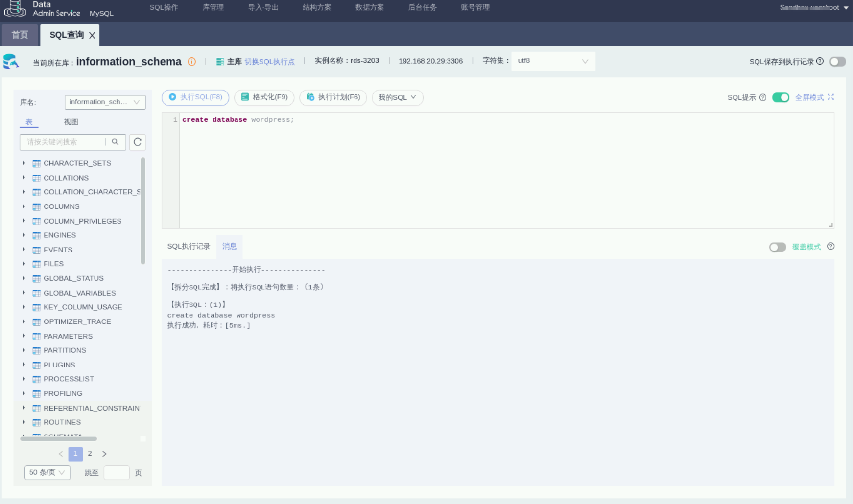Click the table list vertical scrollbar

coord(143,210)
